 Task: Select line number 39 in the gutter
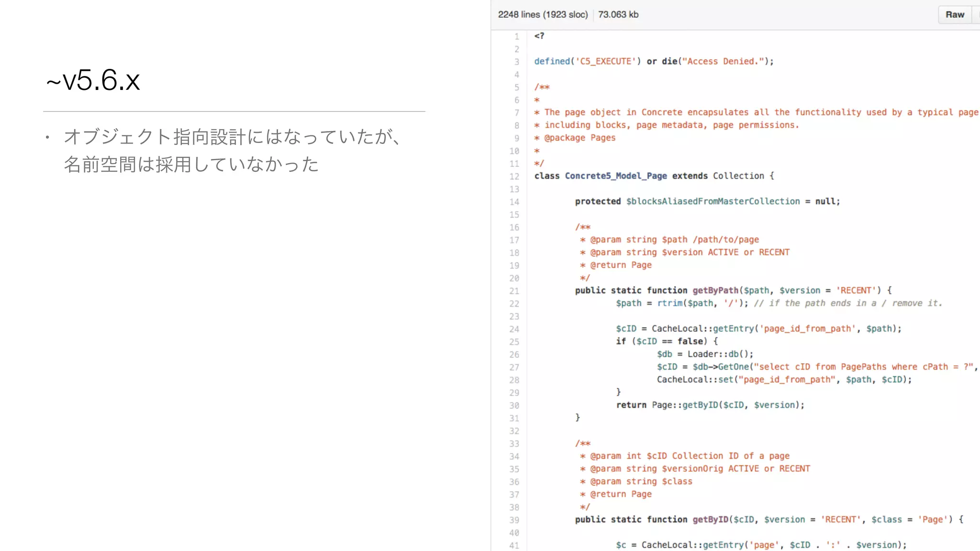pyautogui.click(x=514, y=520)
